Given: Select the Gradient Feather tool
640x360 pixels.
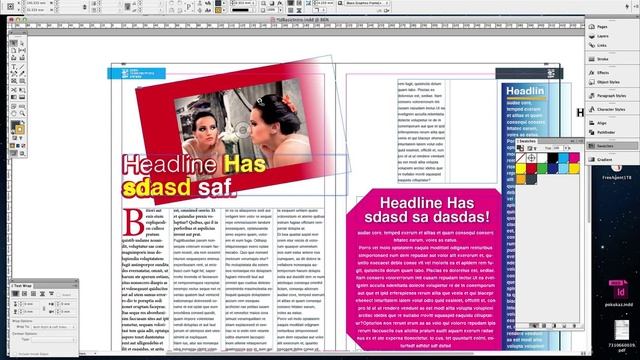Looking at the screenshot, I should click(x=22, y=97).
